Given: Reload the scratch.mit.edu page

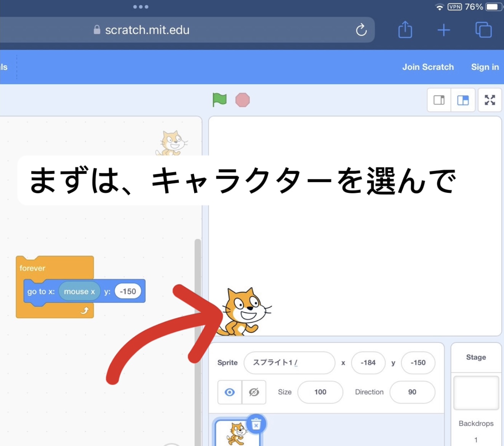Looking at the screenshot, I should (x=361, y=30).
